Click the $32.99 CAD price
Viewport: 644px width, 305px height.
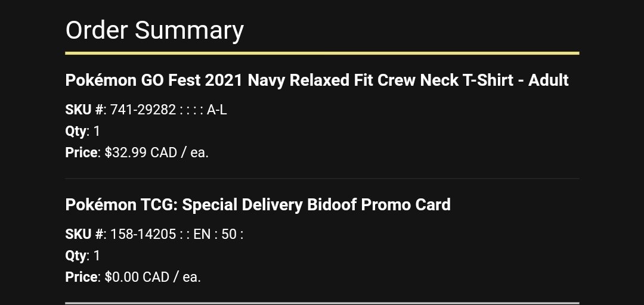pos(156,152)
